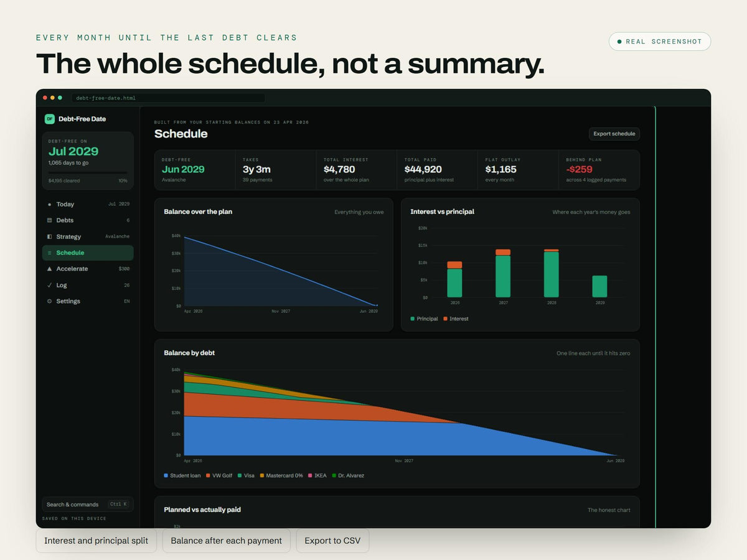Click the Export schedule button
The height and width of the screenshot is (560, 747).
(x=614, y=134)
